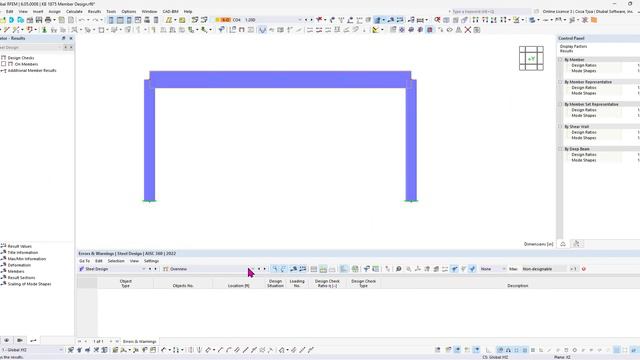Click the new model icon in top toolbar
640x360 pixels.
(3, 20)
